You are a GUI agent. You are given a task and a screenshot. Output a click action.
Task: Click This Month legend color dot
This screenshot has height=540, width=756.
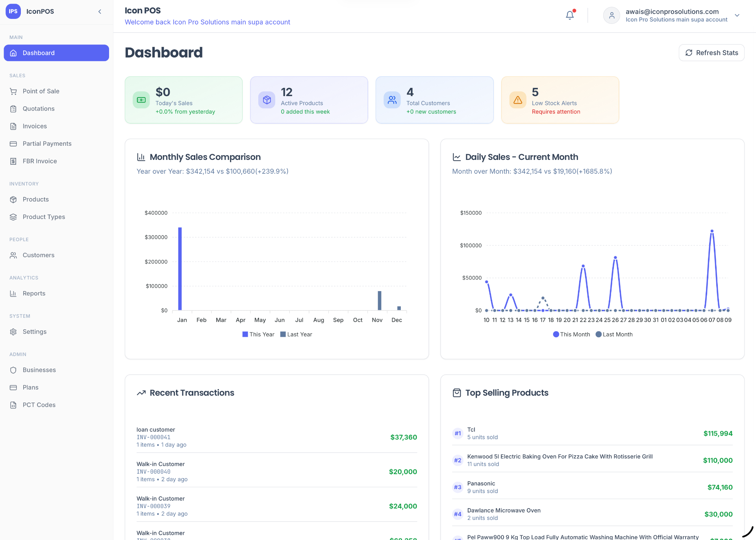[x=556, y=334]
